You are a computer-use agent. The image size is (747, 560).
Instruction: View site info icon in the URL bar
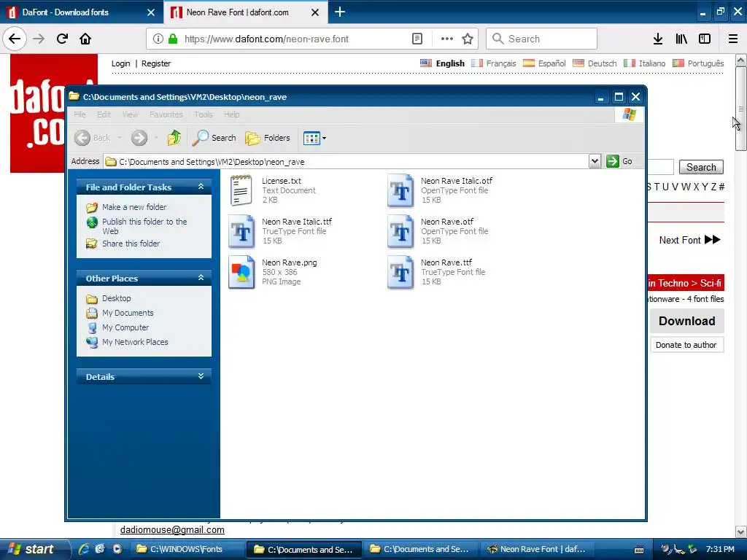point(158,39)
